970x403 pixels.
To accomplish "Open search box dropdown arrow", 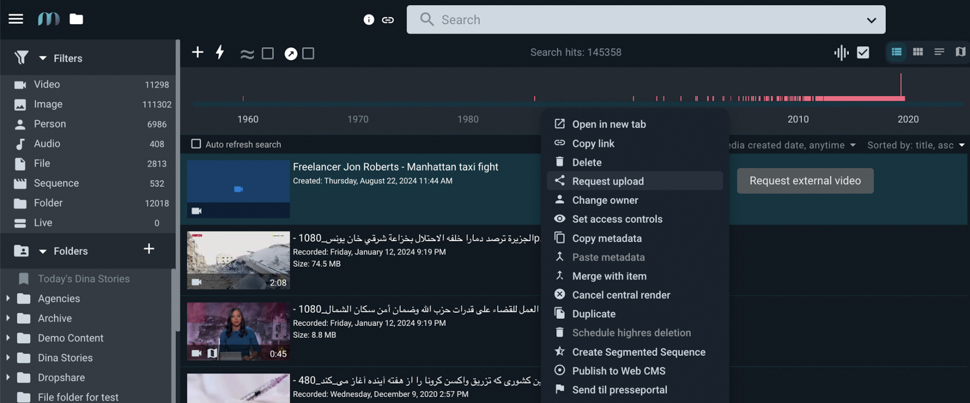I will 871,20.
